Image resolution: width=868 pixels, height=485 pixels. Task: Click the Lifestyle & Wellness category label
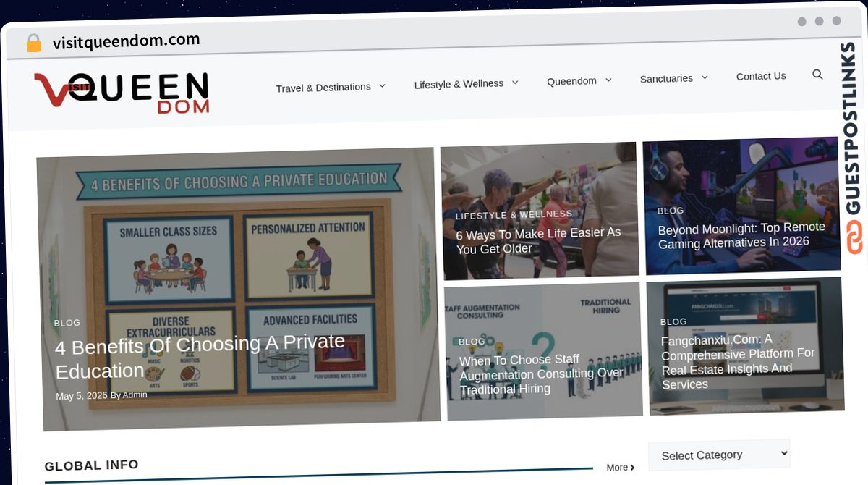click(x=514, y=215)
